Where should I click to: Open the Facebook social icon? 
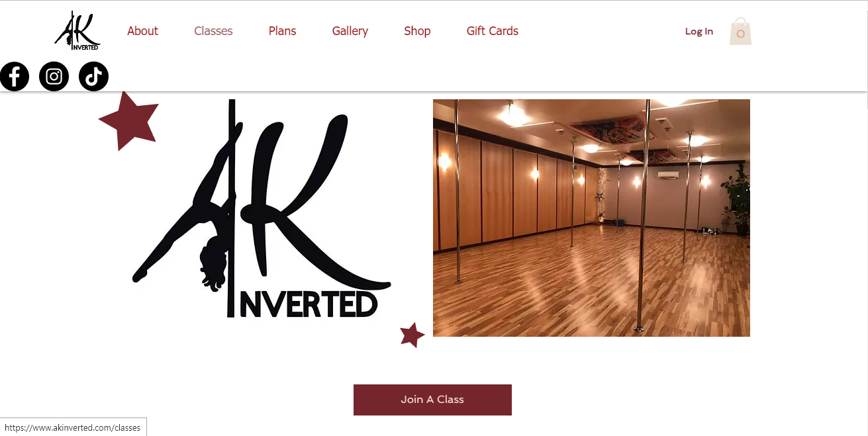pyautogui.click(x=15, y=76)
